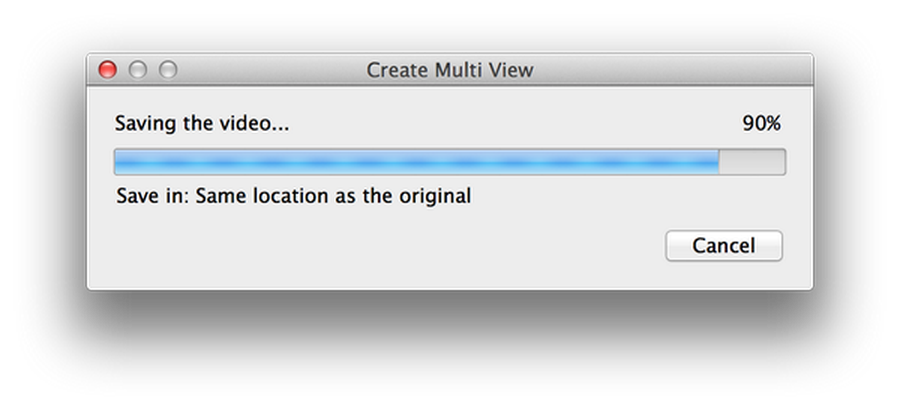The width and height of the screenshot is (900, 410).
Task: Click the 90% progress percentage
Action: (x=761, y=124)
